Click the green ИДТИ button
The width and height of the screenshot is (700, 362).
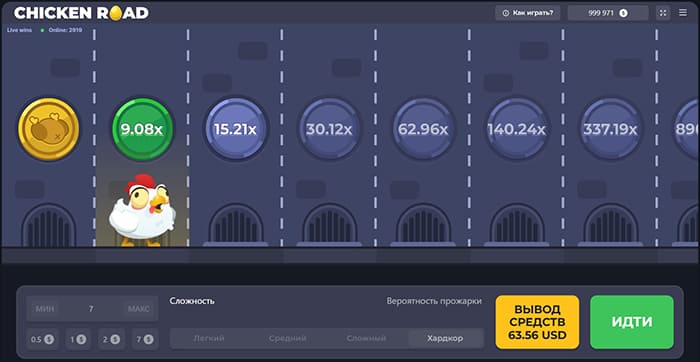[632, 322]
